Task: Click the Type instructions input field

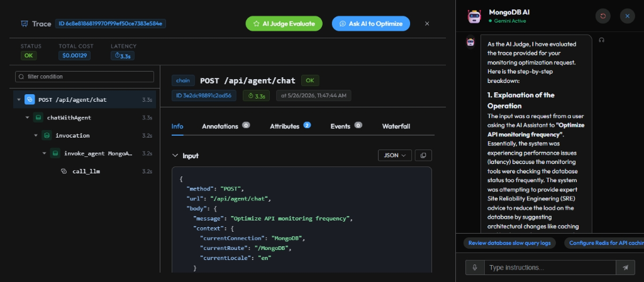Action: 550,268
